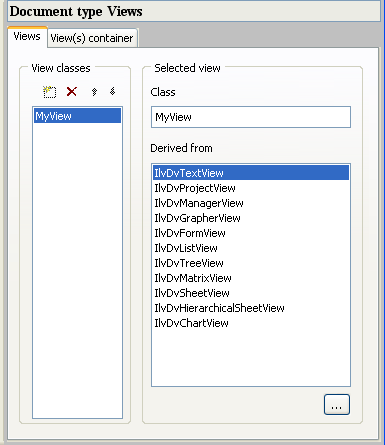Switch to the Views tab
Viewport: 385px width, 445px height.
(27, 37)
